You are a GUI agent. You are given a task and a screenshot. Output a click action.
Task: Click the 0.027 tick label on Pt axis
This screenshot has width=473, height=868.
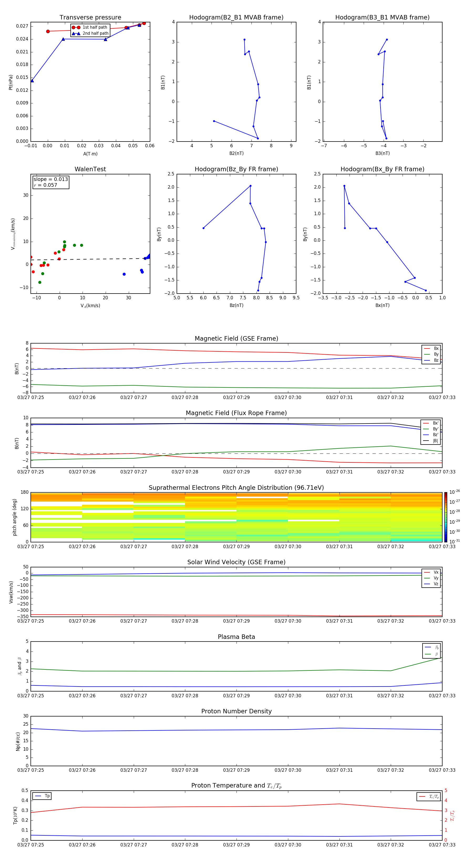(22, 26)
